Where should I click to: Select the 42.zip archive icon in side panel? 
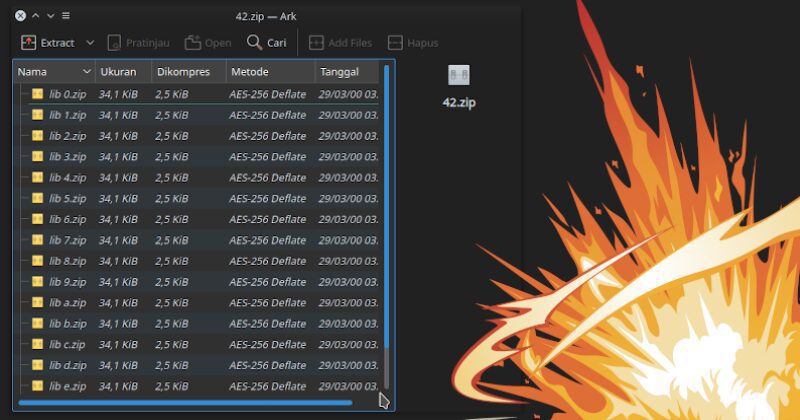459,75
